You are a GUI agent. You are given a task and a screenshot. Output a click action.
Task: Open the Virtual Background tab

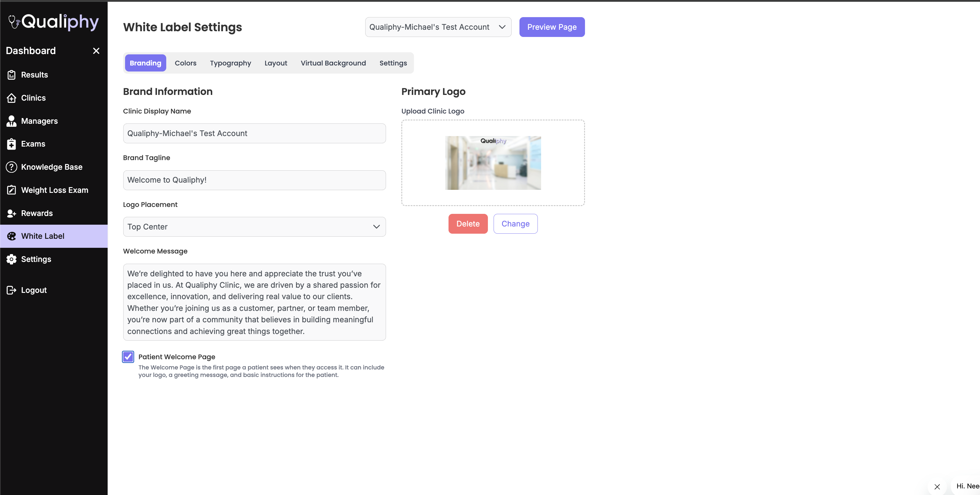(333, 63)
